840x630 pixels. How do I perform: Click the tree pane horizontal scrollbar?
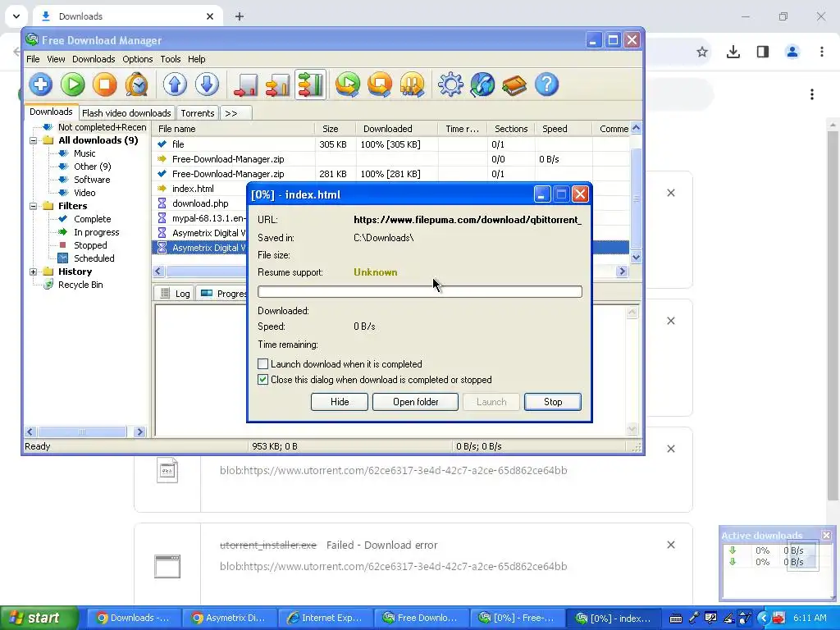(83, 431)
